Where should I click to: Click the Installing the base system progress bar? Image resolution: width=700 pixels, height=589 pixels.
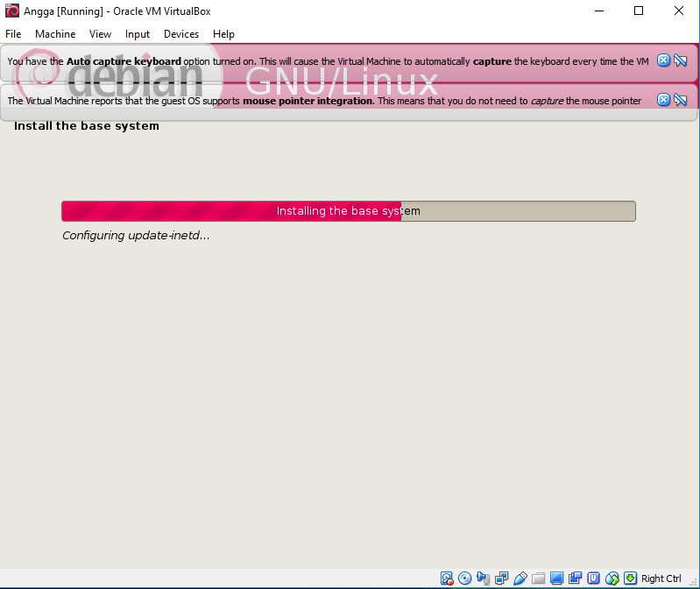click(x=349, y=210)
